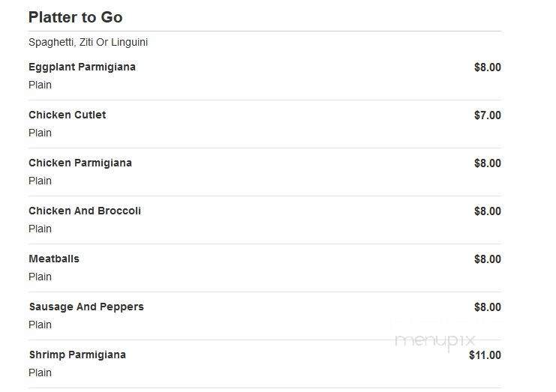Click the $8.00 Meatballs price
This screenshot has height=392, width=556.
click(488, 259)
